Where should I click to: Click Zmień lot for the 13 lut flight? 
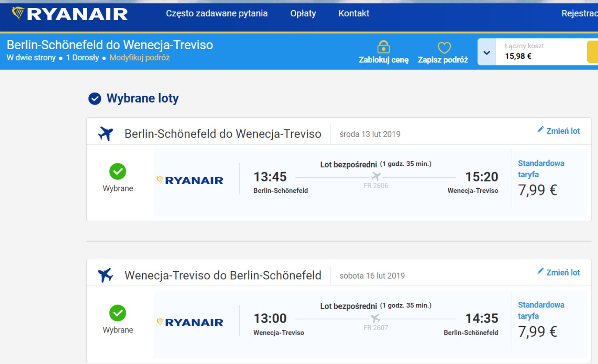(563, 131)
